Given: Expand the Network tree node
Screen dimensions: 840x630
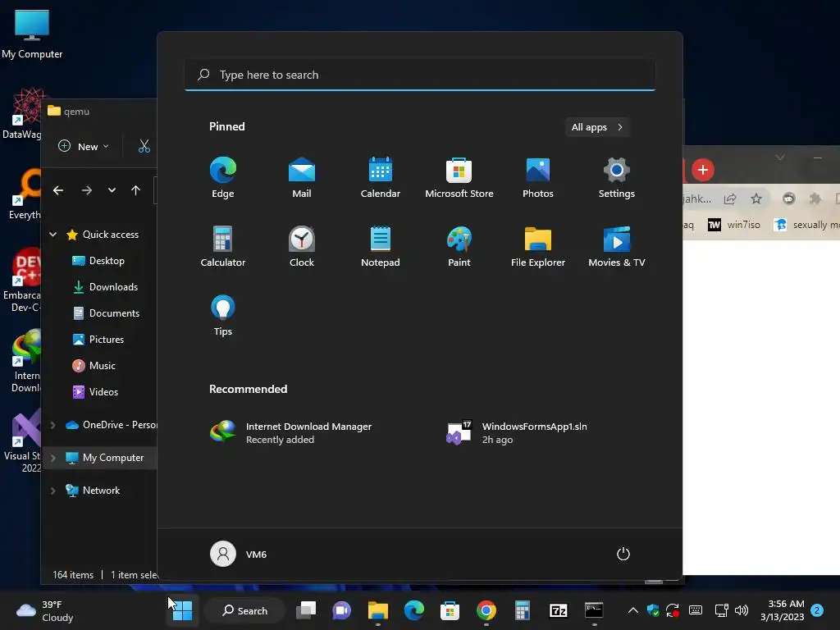Looking at the screenshot, I should [52, 491].
